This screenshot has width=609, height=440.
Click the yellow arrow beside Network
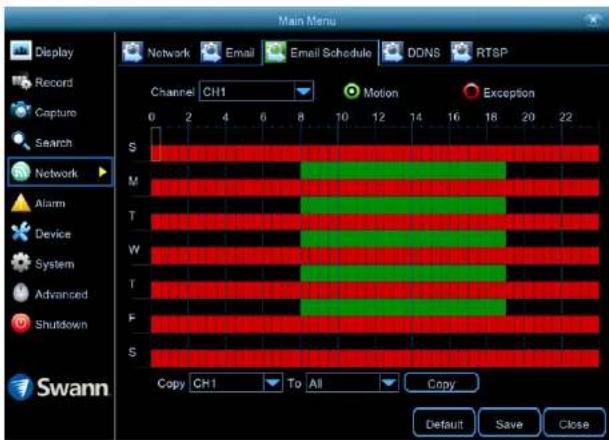pos(103,172)
